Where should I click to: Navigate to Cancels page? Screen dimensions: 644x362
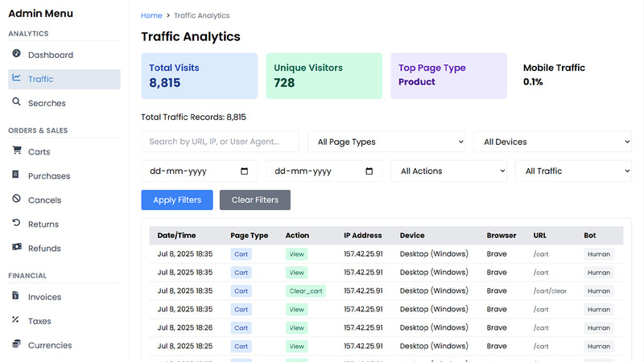tap(64, 200)
